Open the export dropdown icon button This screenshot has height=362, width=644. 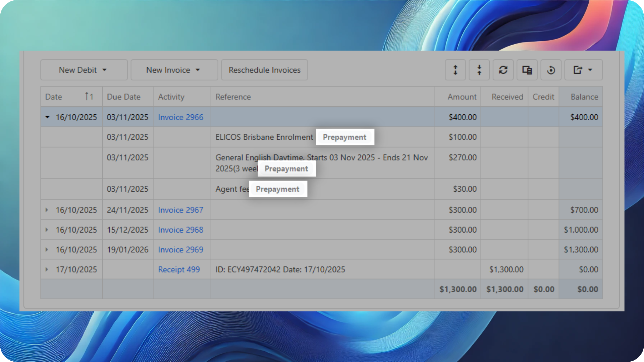pyautogui.click(x=583, y=70)
